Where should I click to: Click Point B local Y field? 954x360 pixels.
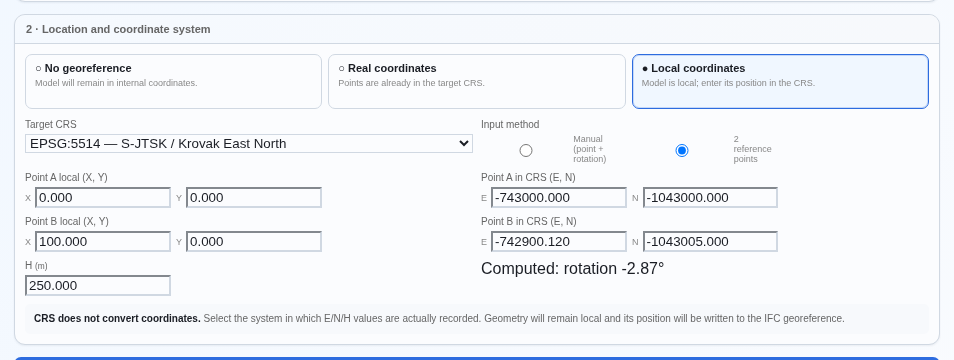pos(254,241)
